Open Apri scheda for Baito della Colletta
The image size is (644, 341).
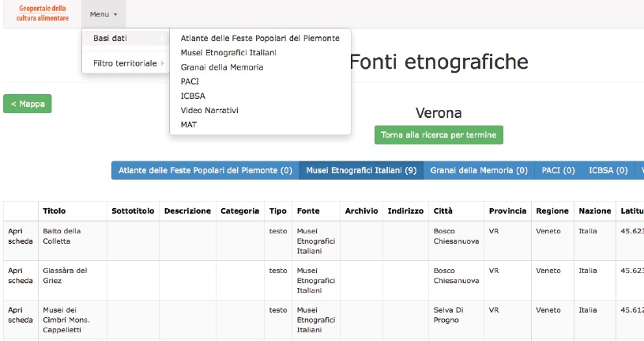pyautogui.click(x=20, y=236)
